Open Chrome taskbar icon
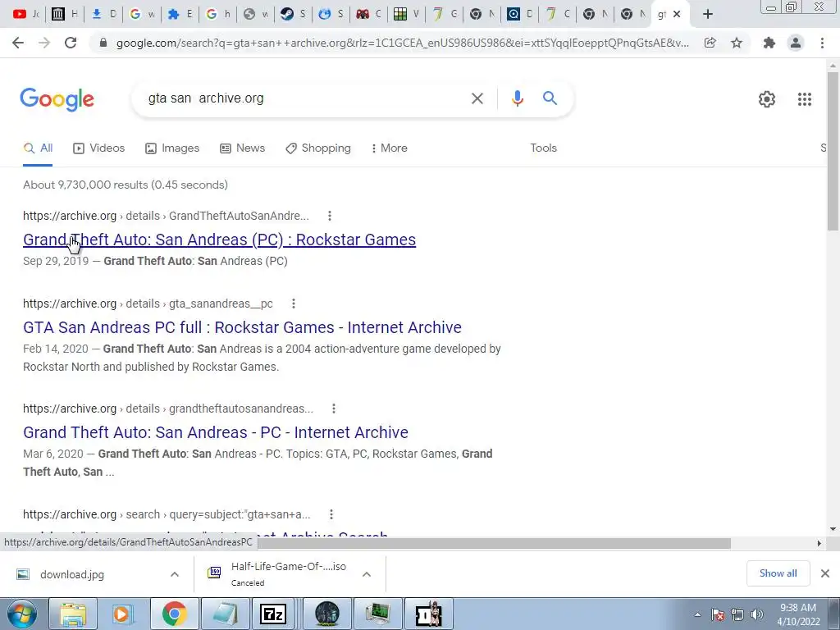 click(x=174, y=614)
